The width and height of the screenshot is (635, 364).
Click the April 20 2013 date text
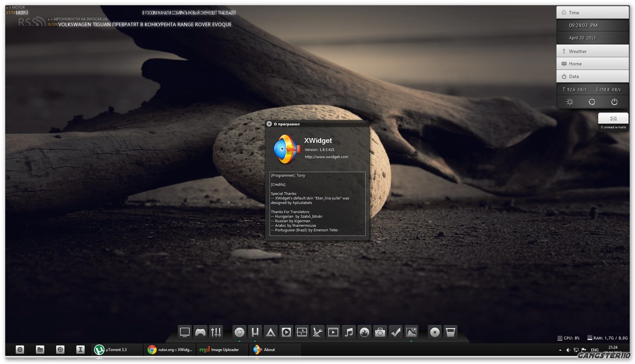click(582, 38)
